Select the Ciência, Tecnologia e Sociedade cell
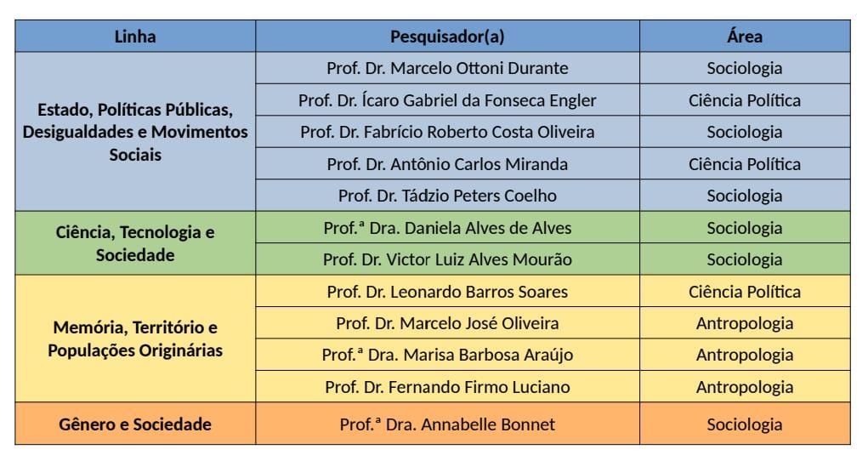This screenshot has width=868, height=461. [135, 243]
